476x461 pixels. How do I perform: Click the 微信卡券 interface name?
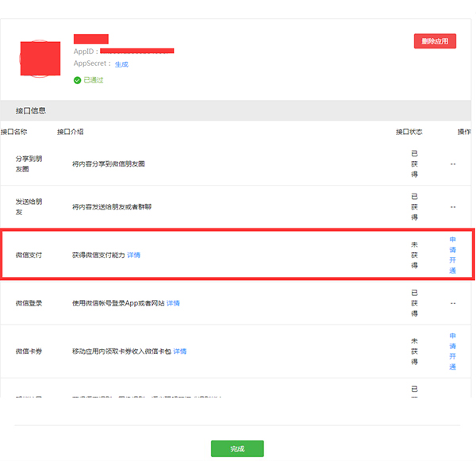click(x=29, y=352)
